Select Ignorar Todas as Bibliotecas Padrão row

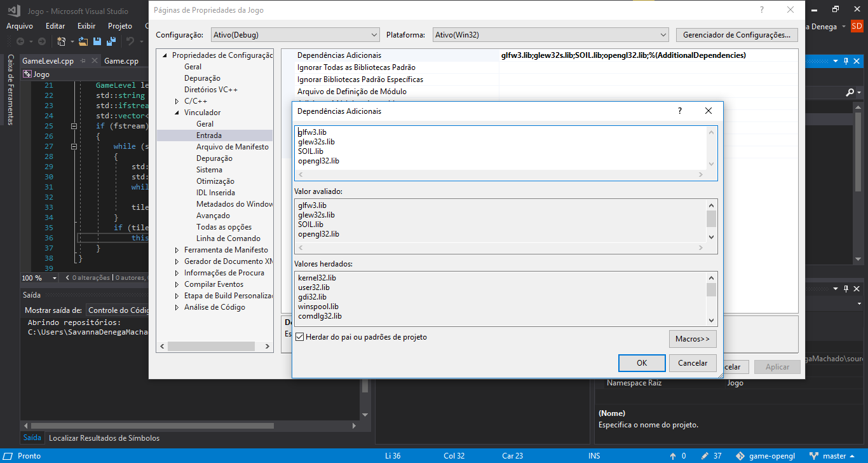click(356, 67)
